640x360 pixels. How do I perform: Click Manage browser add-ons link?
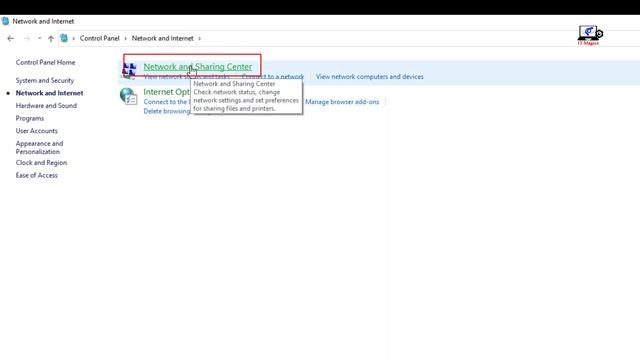(x=342, y=102)
